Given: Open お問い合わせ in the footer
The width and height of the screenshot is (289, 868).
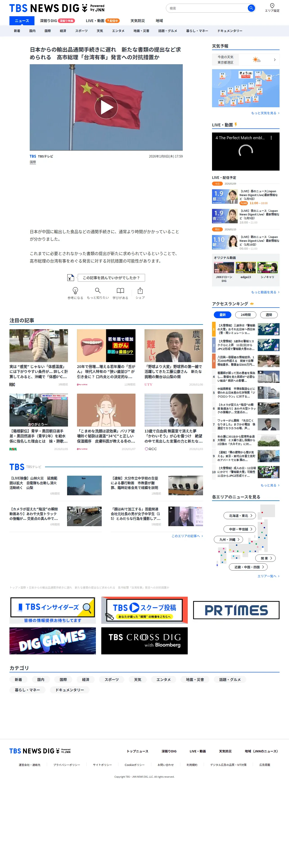Looking at the screenshot, I should (165, 765).
